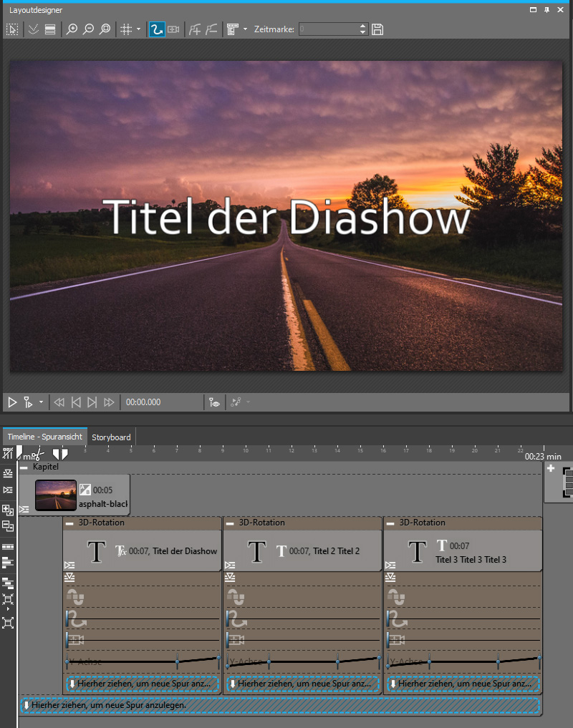Select the selection frame tool icon
The height and width of the screenshot is (728, 573).
pos(12,29)
